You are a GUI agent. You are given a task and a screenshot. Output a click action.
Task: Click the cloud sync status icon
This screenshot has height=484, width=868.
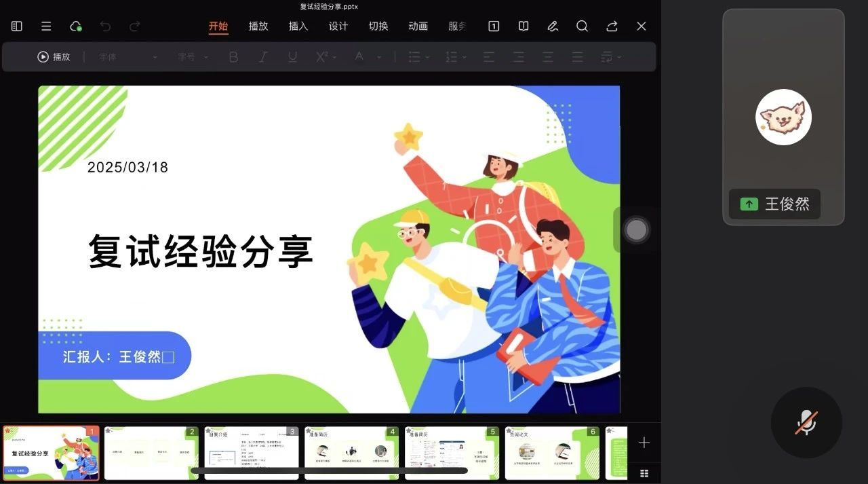pyautogui.click(x=76, y=26)
